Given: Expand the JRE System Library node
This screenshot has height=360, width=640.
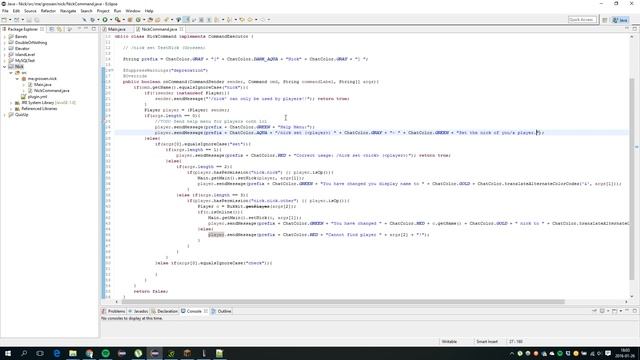Looking at the screenshot, I should pyautogui.click(x=11, y=103).
